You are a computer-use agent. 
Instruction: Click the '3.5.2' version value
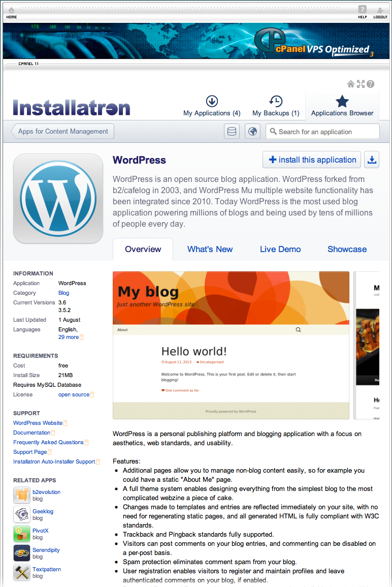tap(64, 310)
